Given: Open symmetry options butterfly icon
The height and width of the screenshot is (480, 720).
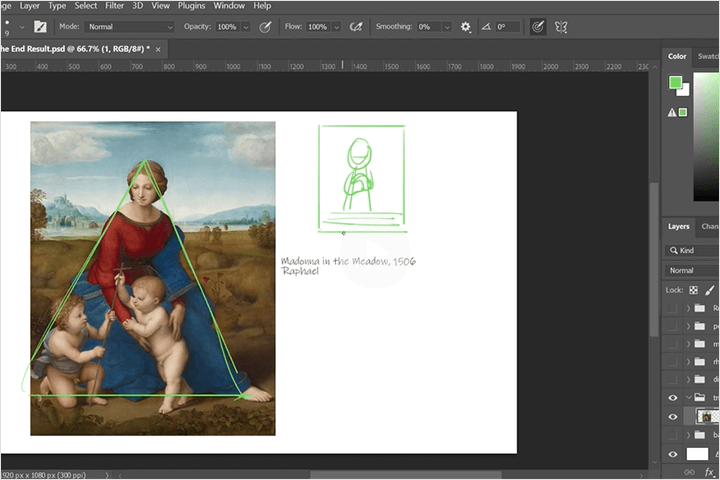Looking at the screenshot, I should click(561, 27).
